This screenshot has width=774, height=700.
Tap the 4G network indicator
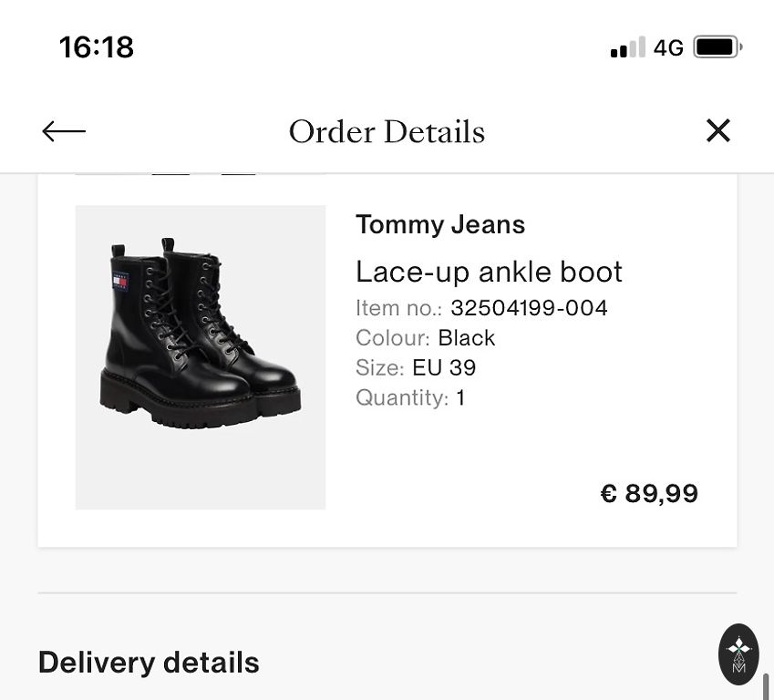click(x=668, y=47)
